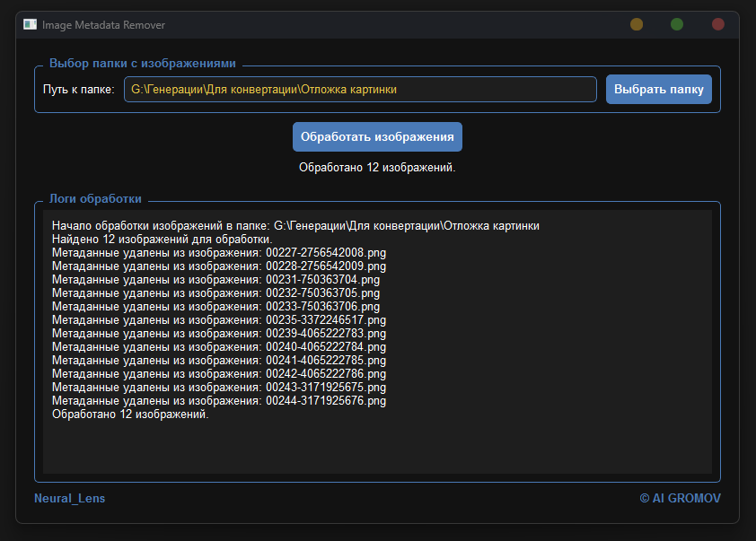The width and height of the screenshot is (756, 541).
Task: Select log line for 00244-3171925676.png
Action: tap(219, 401)
